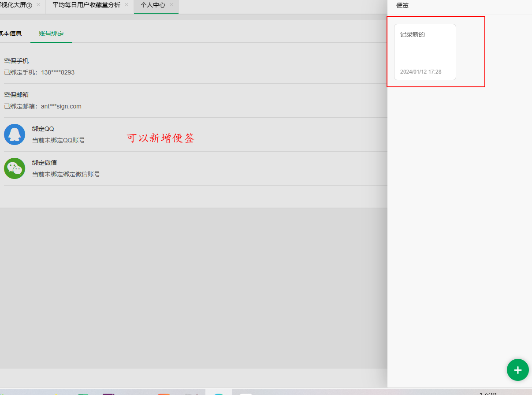The height and width of the screenshot is (395, 532).
Task: Click bound email text ant***sign.com
Action: [x=61, y=106]
